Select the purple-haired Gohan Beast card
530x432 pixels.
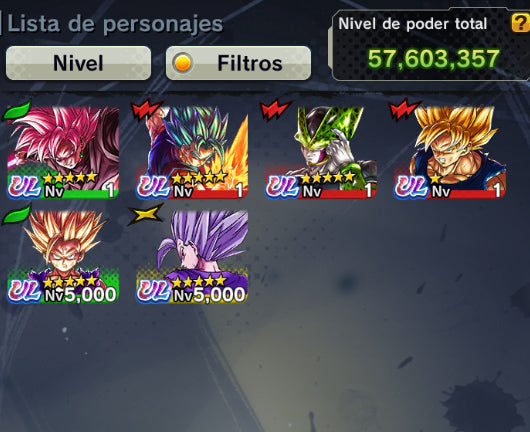point(192,257)
